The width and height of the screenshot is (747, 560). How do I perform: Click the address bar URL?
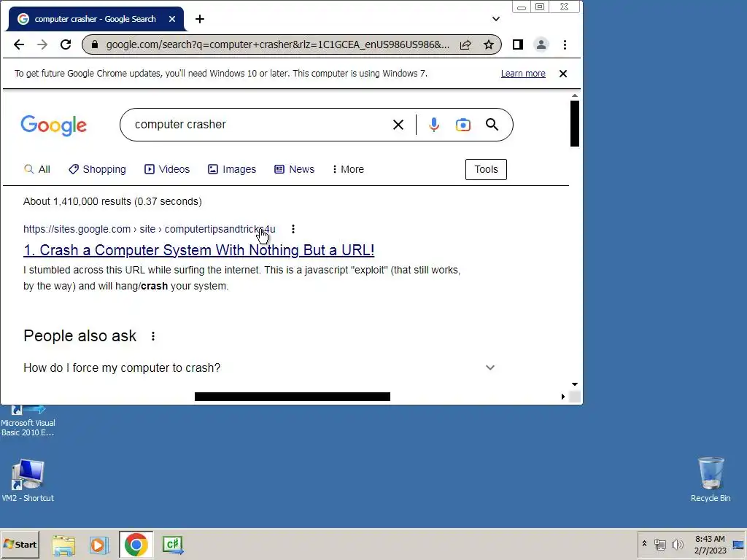point(278,44)
